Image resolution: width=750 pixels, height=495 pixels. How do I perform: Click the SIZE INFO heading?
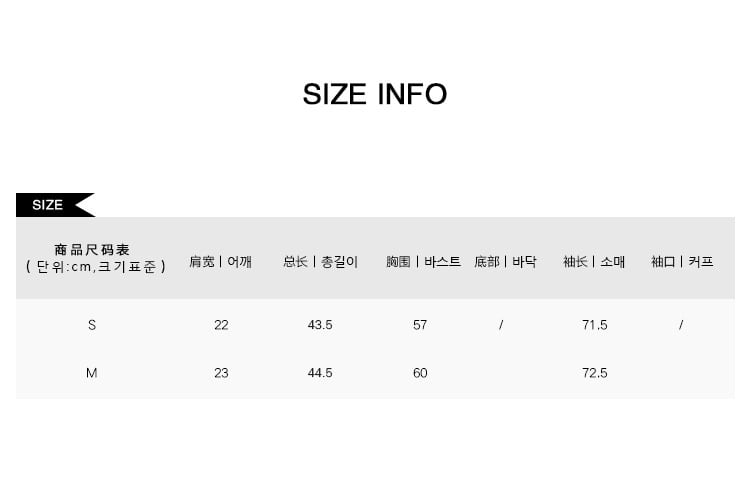pos(375,94)
